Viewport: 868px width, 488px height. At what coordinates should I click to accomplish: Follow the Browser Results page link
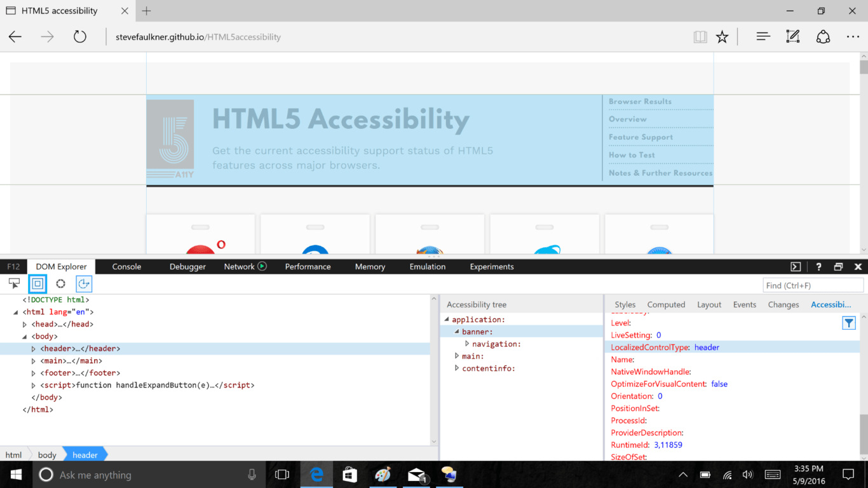pyautogui.click(x=640, y=102)
